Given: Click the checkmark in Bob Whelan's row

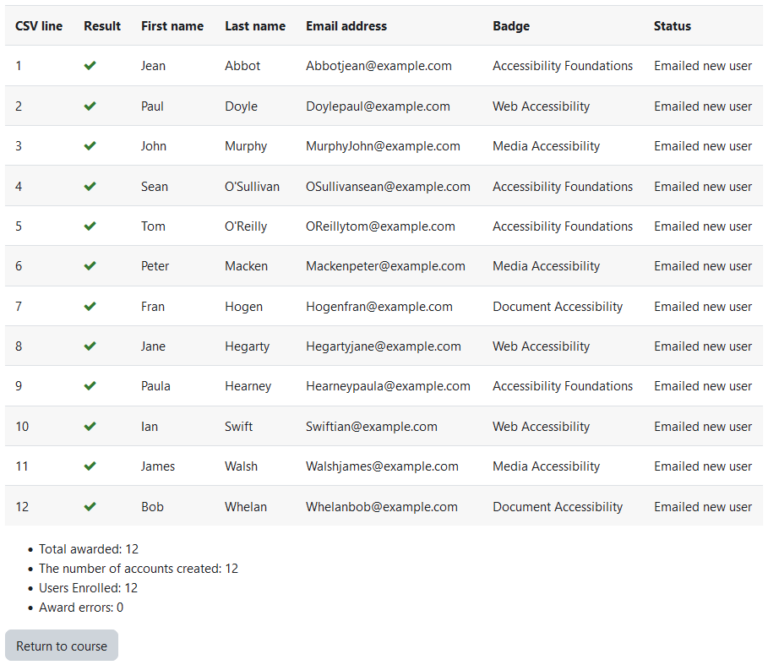Looking at the screenshot, I should pos(90,507).
